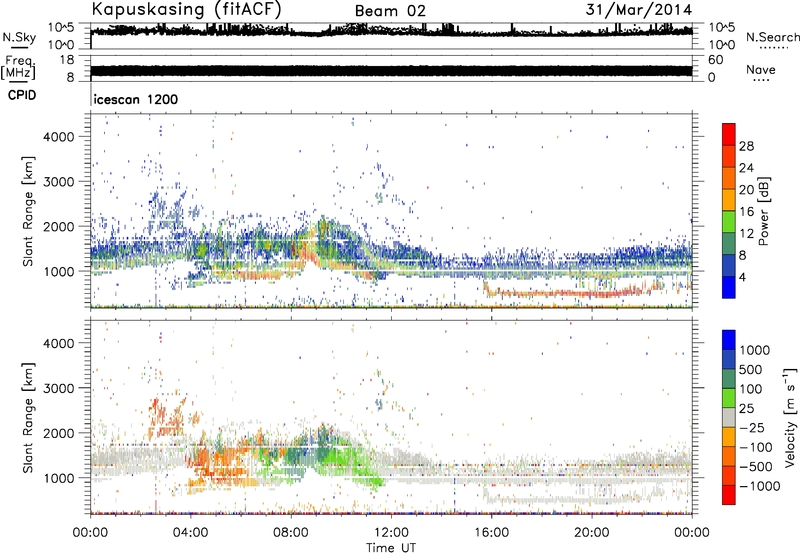Click the "N.Sky" legend label
This screenshot has width=800, height=554.
click(19, 37)
